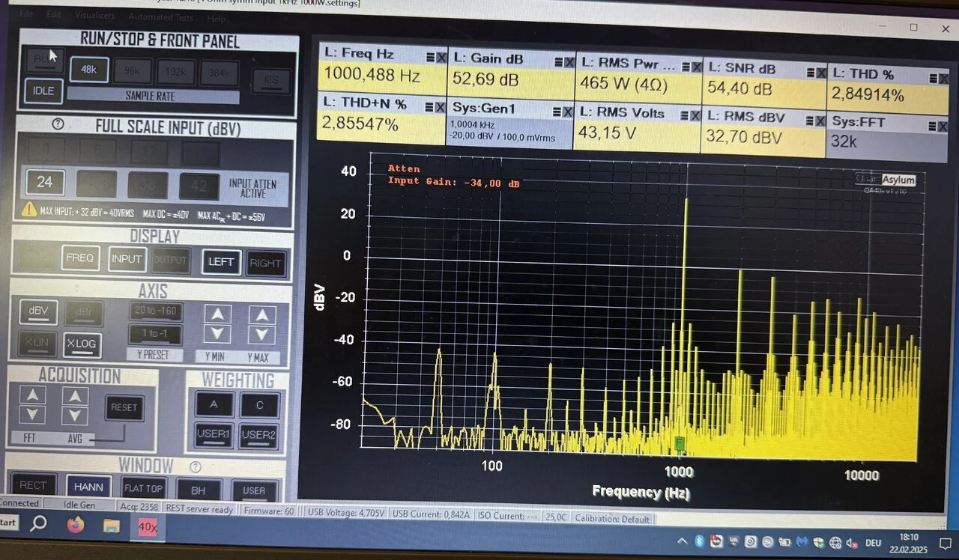
Task: Click the 40x app icon in taskbar
Action: pyautogui.click(x=148, y=527)
